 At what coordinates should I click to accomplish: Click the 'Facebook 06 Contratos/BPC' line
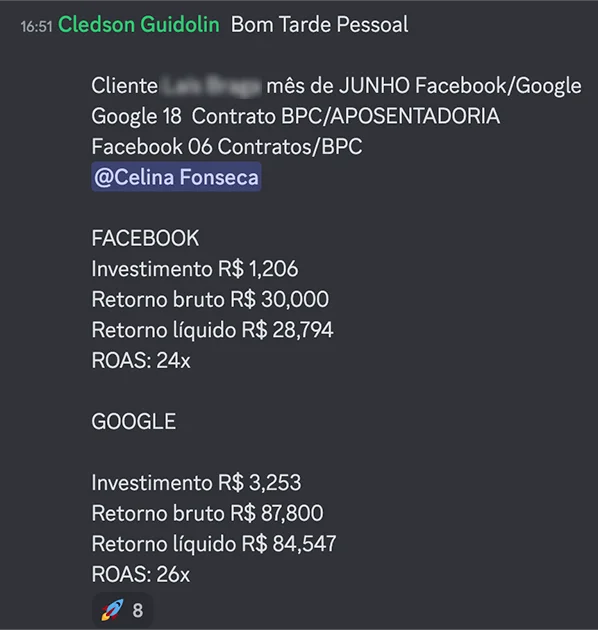click(227, 146)
